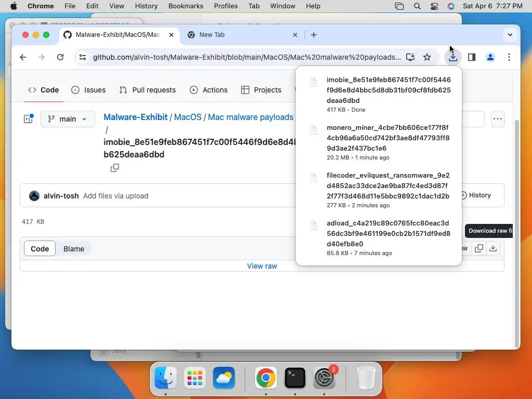
Task: Click the monero_miner download file icon
Action: point(313,129)
